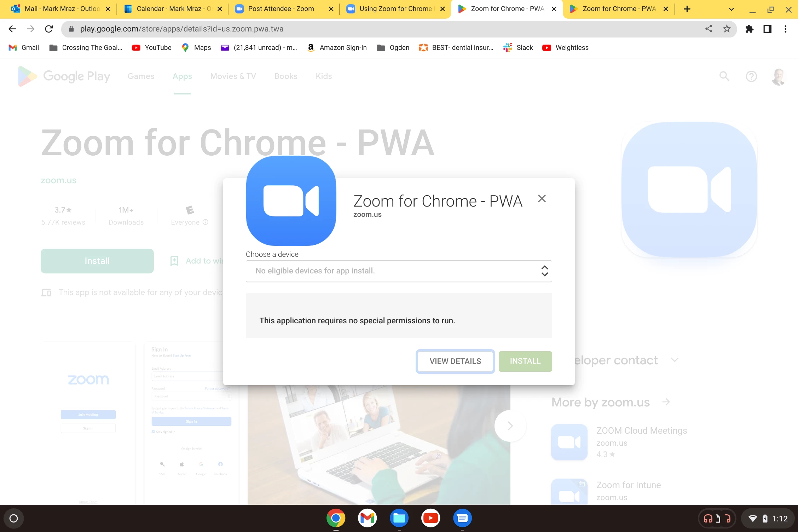Click the share page icon

[709, 29]
